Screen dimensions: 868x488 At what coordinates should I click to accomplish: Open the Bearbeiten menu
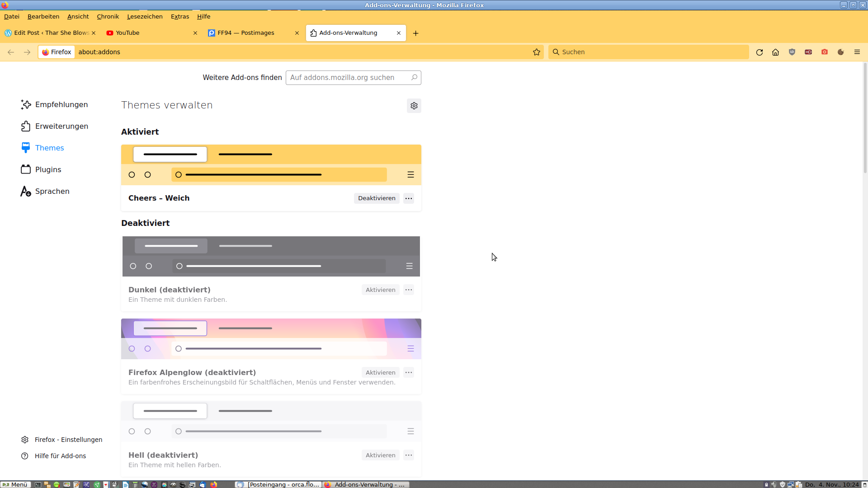point(43,16)
